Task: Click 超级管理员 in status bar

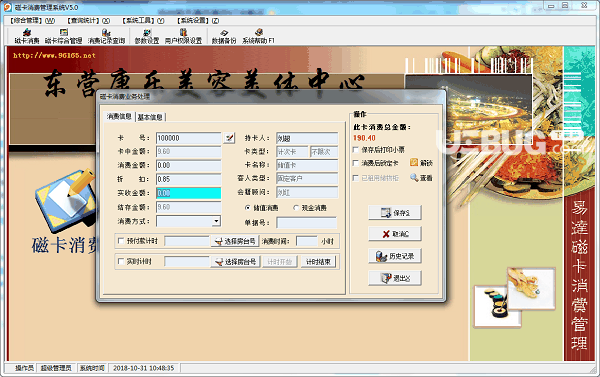Action: tap(56, 368)
